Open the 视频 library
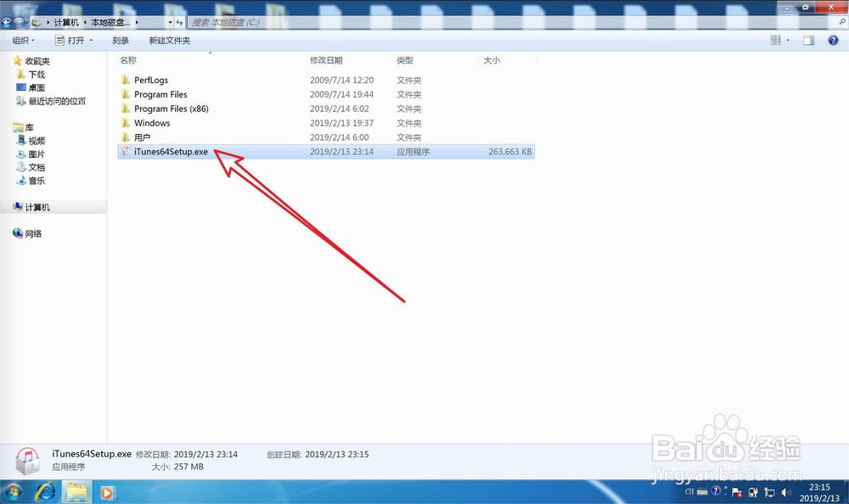 31,141
